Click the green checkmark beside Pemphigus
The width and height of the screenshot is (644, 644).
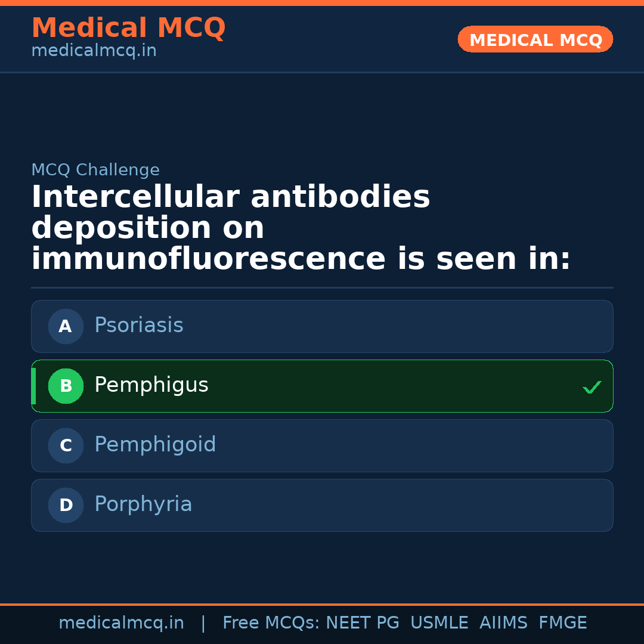coord(592,388)
